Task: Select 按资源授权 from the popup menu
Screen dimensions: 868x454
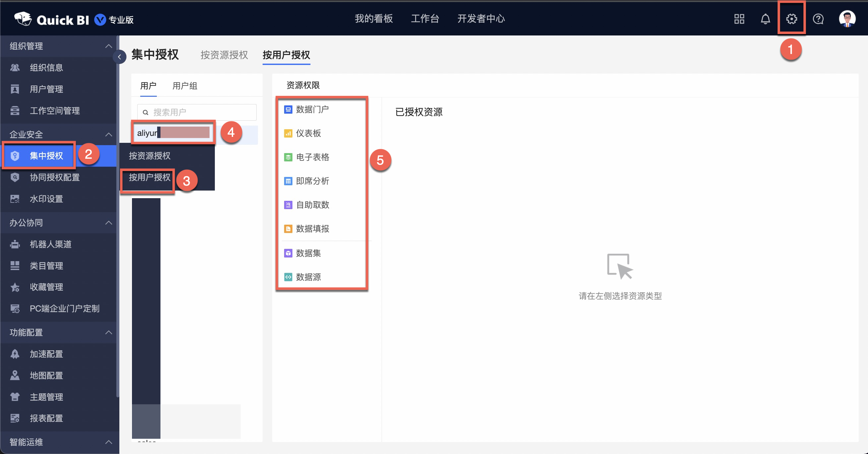Action: (150, 156)
